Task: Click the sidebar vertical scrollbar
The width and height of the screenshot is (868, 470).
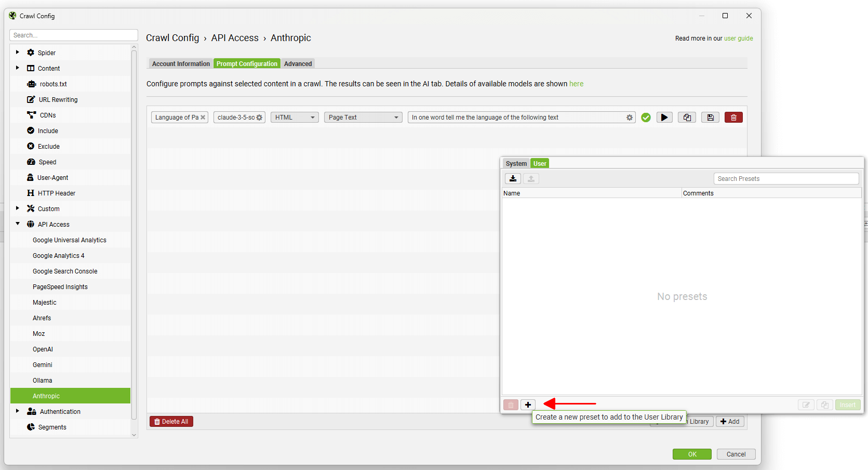Action: click(134, 234)
